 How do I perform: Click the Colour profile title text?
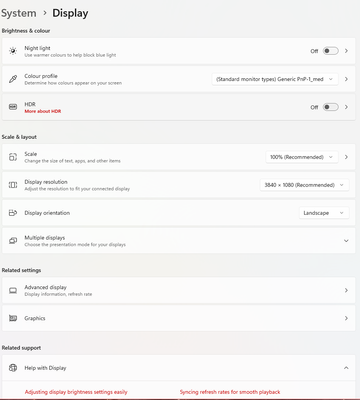[x=41, y=76]
